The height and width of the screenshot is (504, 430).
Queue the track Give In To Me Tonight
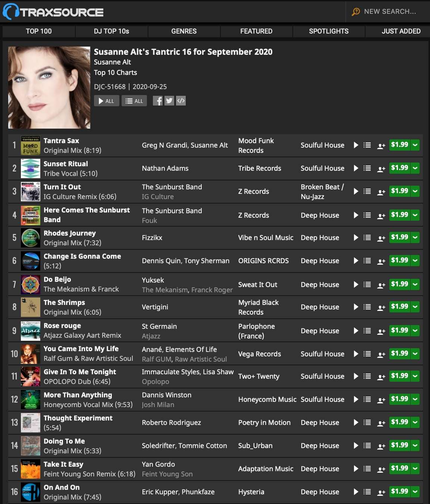367,376
